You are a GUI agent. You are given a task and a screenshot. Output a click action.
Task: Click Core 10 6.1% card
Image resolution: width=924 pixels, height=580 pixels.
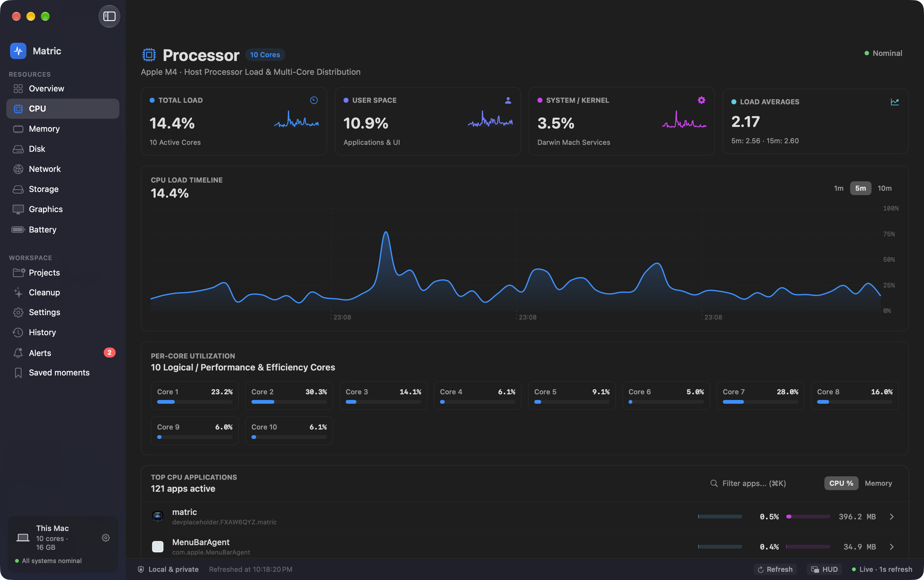(x=289, y=431)
